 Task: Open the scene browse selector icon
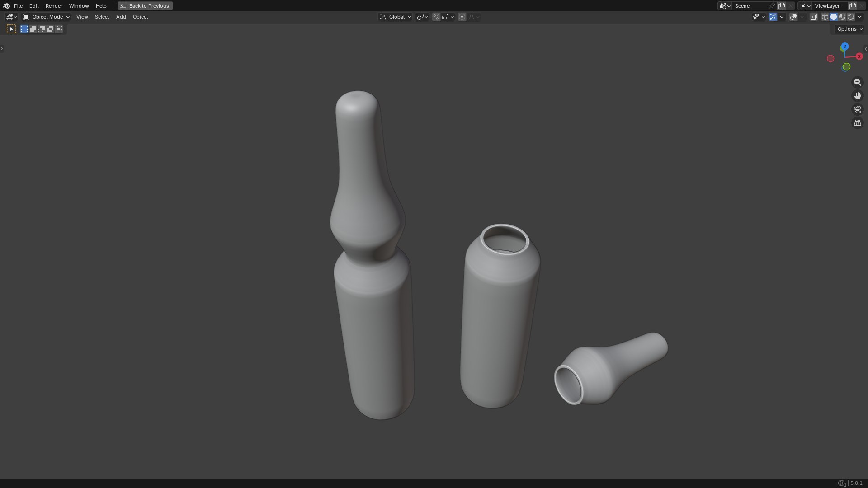(x=725, y=6)
